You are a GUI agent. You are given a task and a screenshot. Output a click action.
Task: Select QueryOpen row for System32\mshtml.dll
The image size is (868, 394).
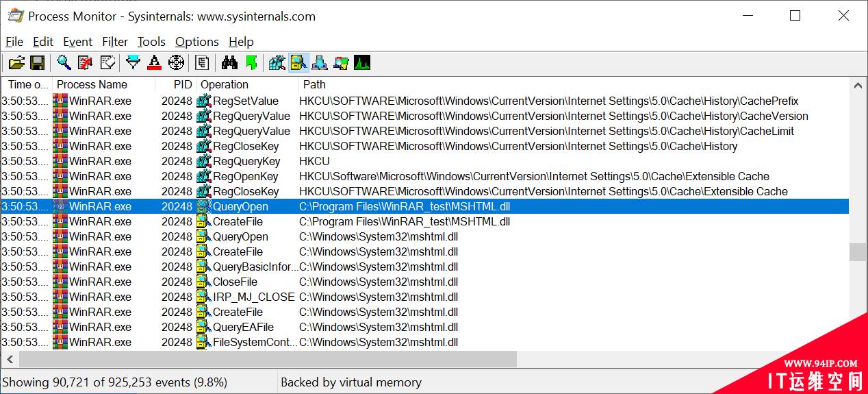coord(424,236)
